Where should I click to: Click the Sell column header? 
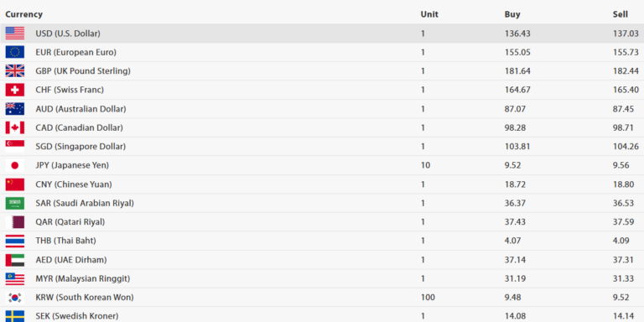tap(621, 14)
